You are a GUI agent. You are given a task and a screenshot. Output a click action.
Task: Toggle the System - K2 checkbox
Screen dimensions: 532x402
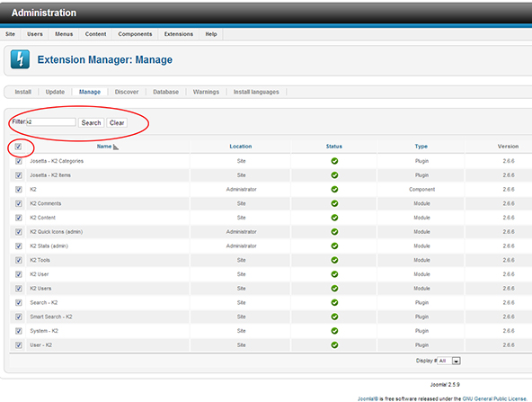tap(19, 331)
